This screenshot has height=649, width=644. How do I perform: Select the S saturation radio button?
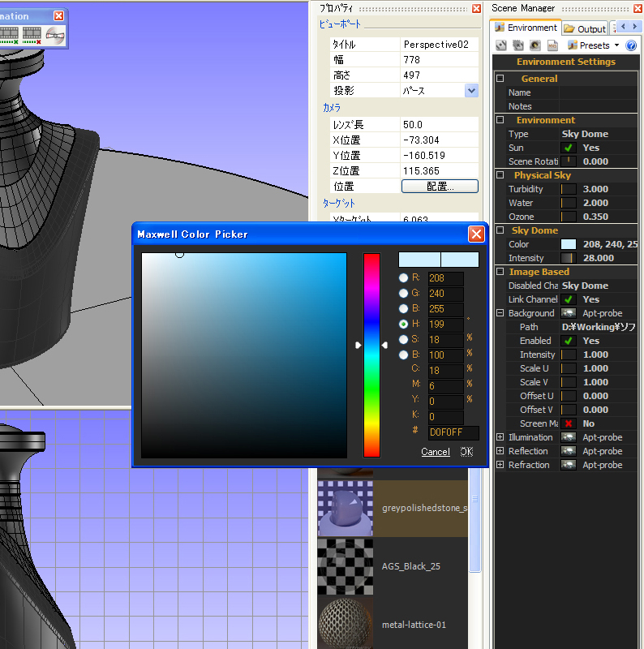click(403, 340)
